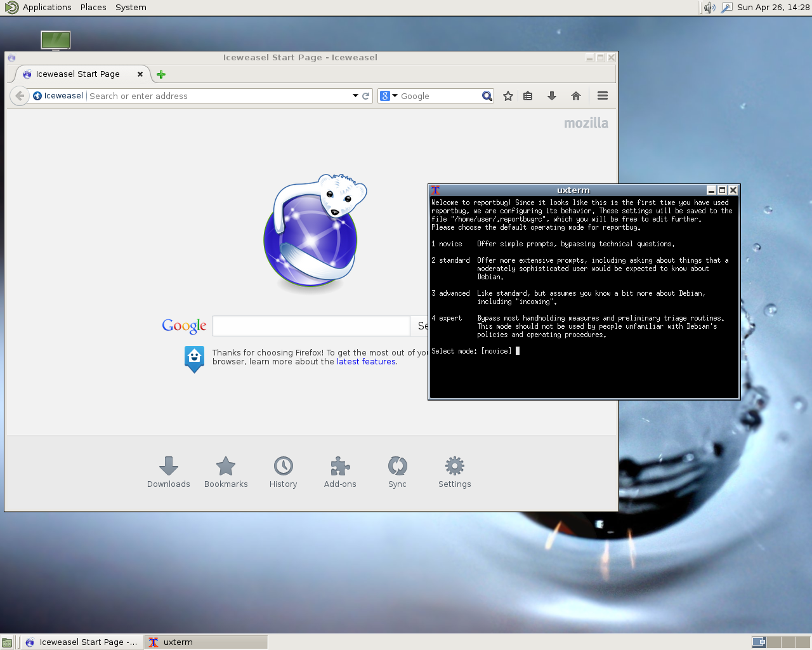Click the volume icon in top panel

click(709, 7)
